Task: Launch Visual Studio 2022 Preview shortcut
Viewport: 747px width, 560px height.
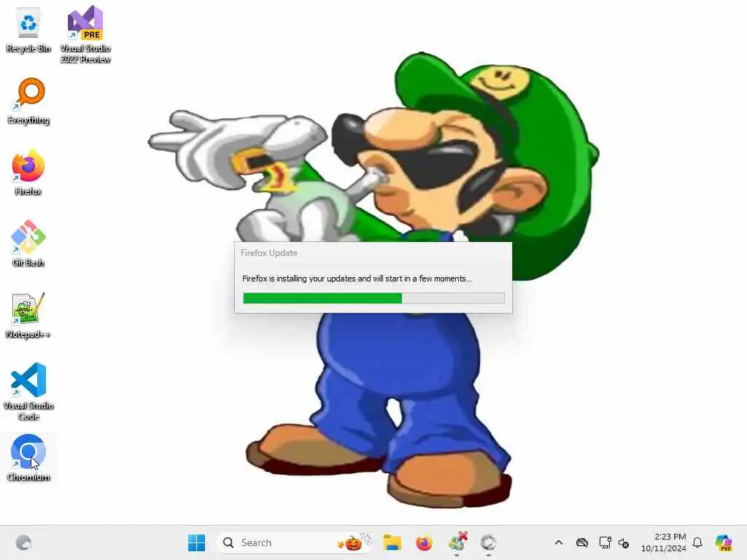Action: pos(85,34)
